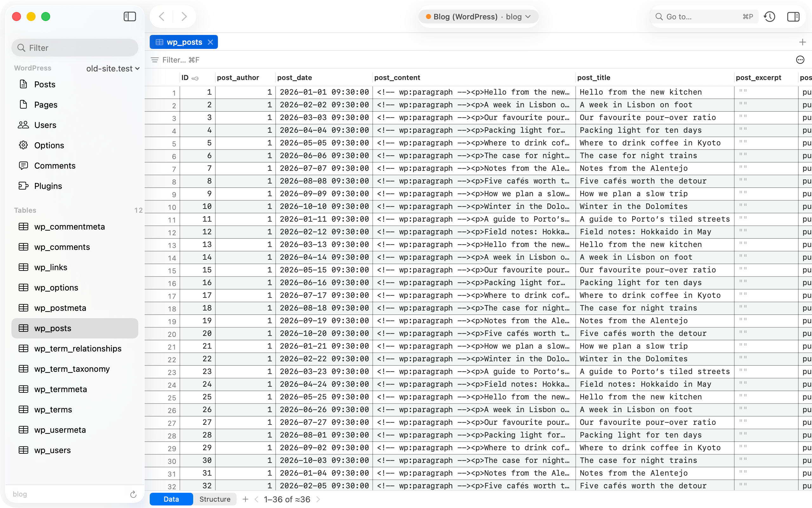
Task: Select the wp_users table
Action: coord(75,450)
